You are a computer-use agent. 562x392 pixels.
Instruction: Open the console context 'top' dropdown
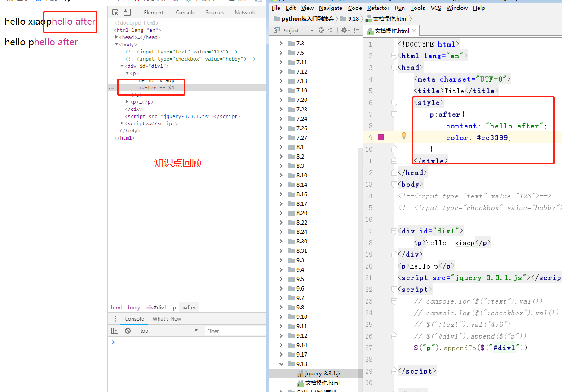coord(169,331)
